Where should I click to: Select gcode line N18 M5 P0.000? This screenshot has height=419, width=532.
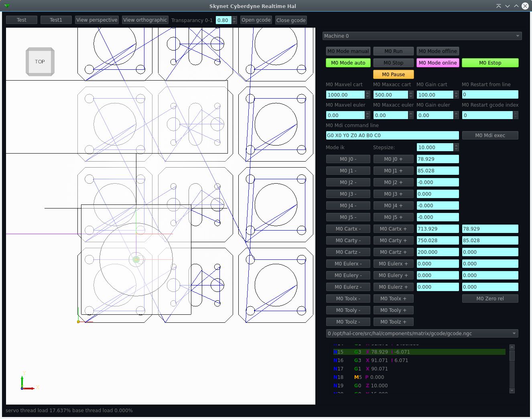click(x=419, y=377)
